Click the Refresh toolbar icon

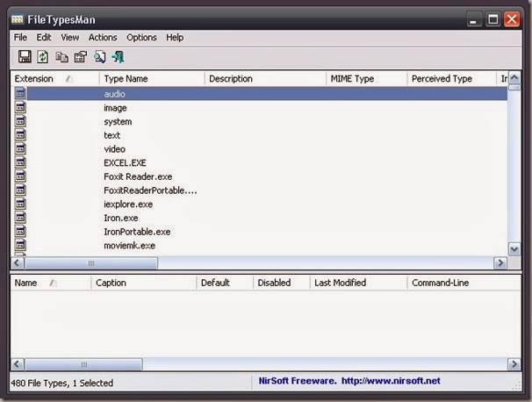[x=43, y=57]
